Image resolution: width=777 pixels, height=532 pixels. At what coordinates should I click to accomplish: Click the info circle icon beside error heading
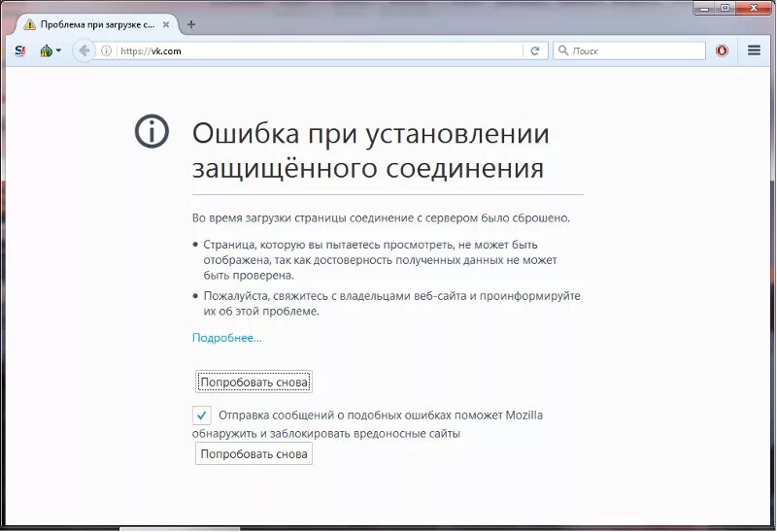click(152, 131)
